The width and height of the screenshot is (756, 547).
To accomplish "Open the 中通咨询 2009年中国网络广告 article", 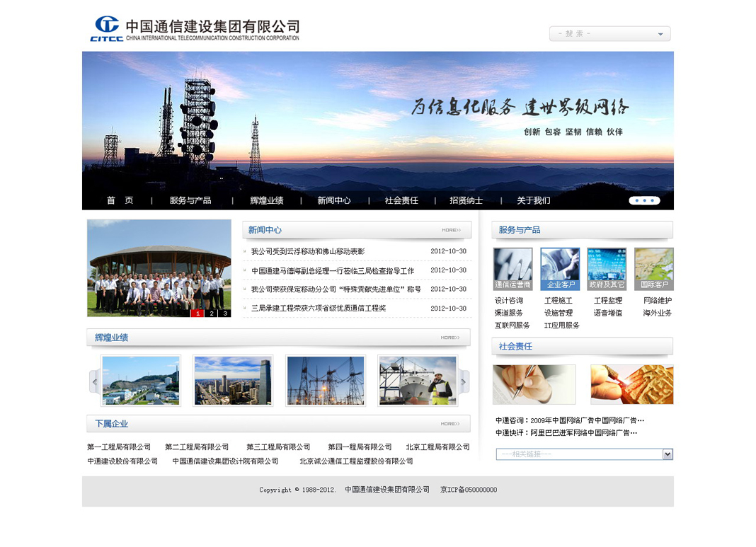I will (570, 421).
